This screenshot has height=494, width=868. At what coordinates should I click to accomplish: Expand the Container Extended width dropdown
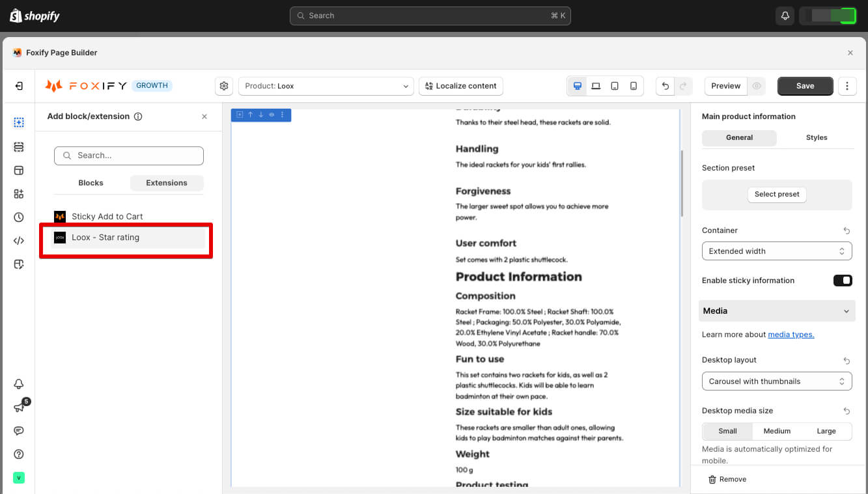coord(777,251)
